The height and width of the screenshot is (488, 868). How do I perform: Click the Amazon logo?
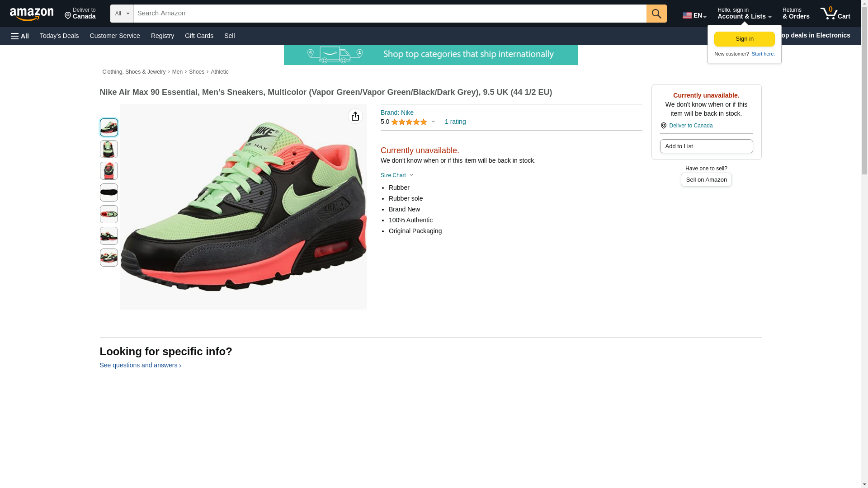(x=32, y=14)
